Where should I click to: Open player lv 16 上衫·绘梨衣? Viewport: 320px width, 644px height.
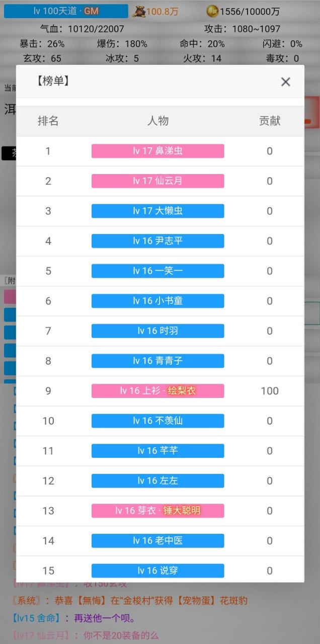[x=157, y=391]
